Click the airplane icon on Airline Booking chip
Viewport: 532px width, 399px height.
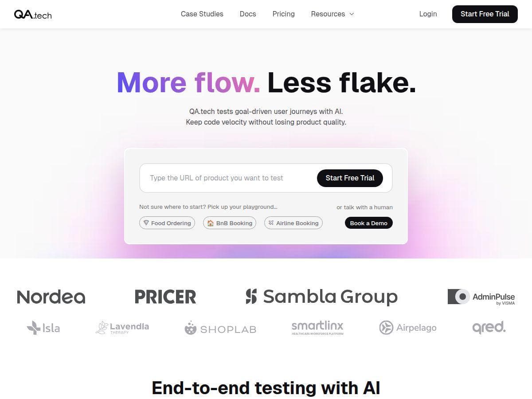pos(271,223)
